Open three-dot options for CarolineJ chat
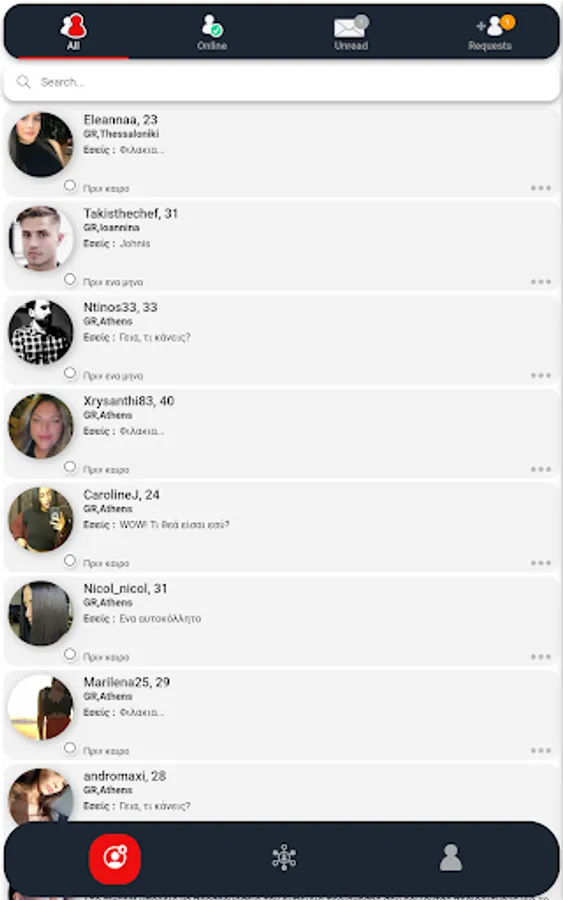Viewport: 563px width, 900px height. 541,563
